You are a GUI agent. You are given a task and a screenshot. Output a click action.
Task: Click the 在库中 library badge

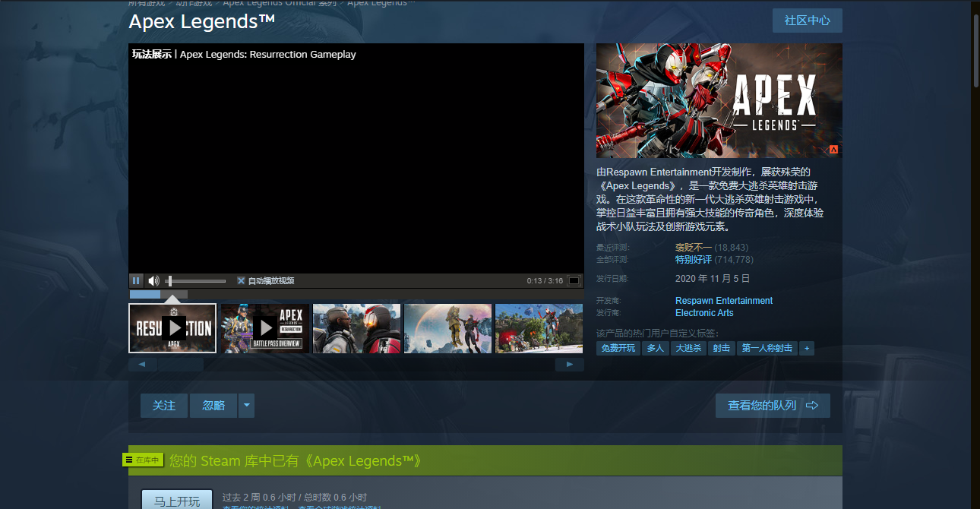pyautogui.click(x=144, y=460)
